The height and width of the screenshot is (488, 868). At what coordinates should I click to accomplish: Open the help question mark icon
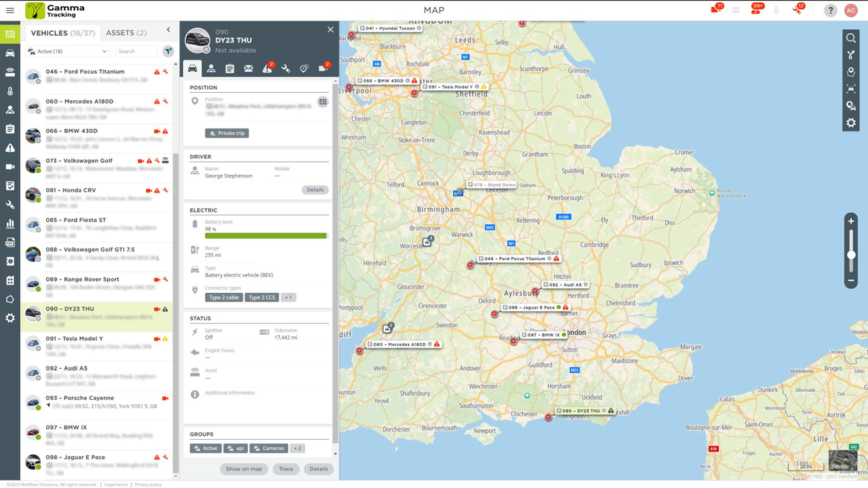coord(830,10)
